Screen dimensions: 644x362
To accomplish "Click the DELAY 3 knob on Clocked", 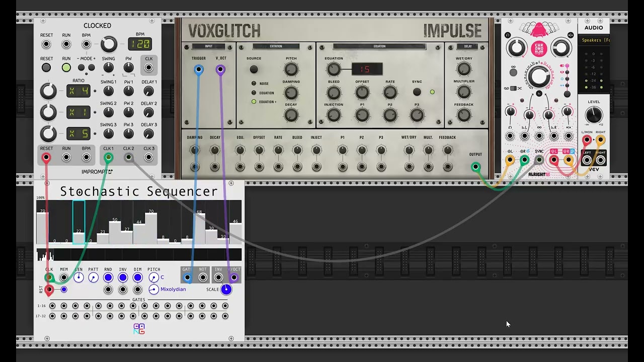I will [148, 134].
